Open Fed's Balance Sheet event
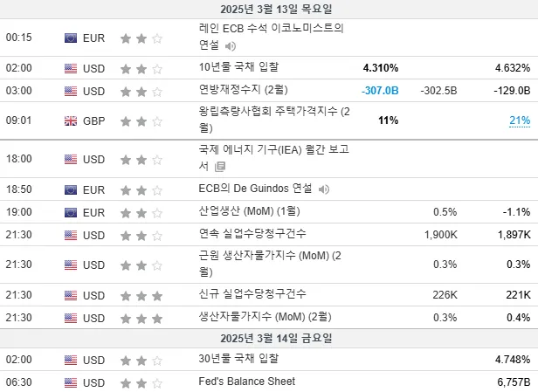This screenshot has width=538, height=392. pos(246,382)
